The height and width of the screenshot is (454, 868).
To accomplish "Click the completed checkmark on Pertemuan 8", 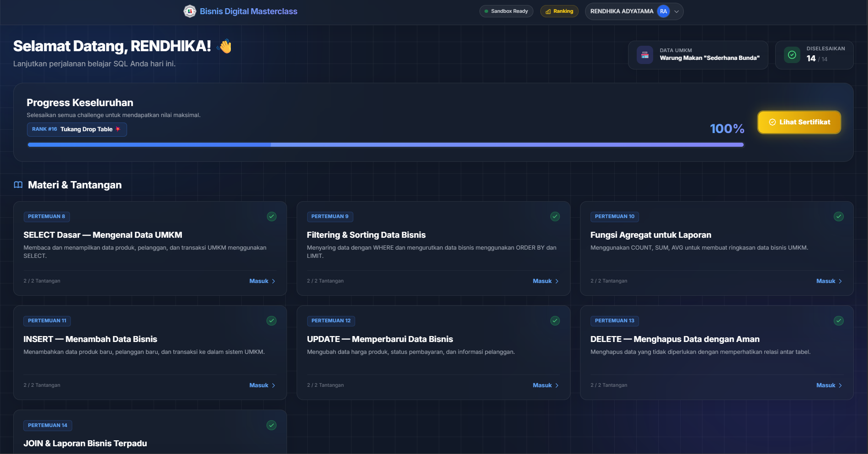I will click(x=272, y=217).
